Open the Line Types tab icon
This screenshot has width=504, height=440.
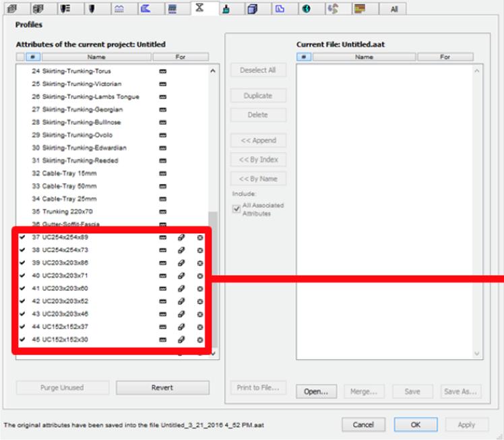click(x=119, y=9)
